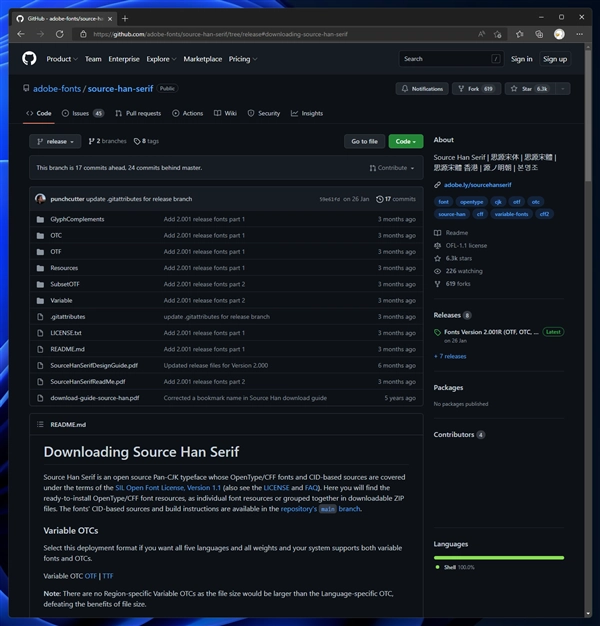This screenshot has width=600, height=626.
Task: Expand the Pricing menu
Action: pos(243,59)
